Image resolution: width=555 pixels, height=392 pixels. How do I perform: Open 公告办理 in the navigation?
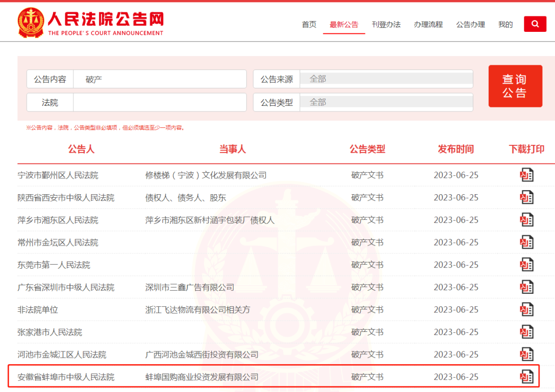(x=470, y=25)
